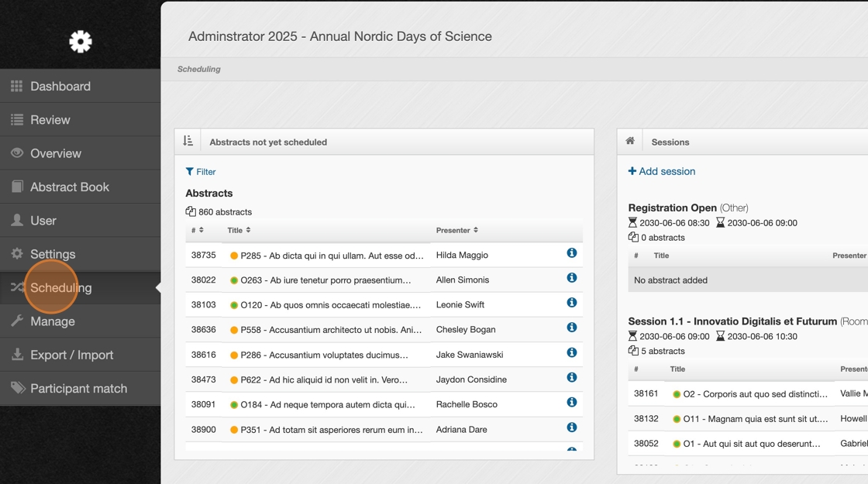Click the home icon beside Sessions
This screenshot has height=484, width=868.
(630, 141)
